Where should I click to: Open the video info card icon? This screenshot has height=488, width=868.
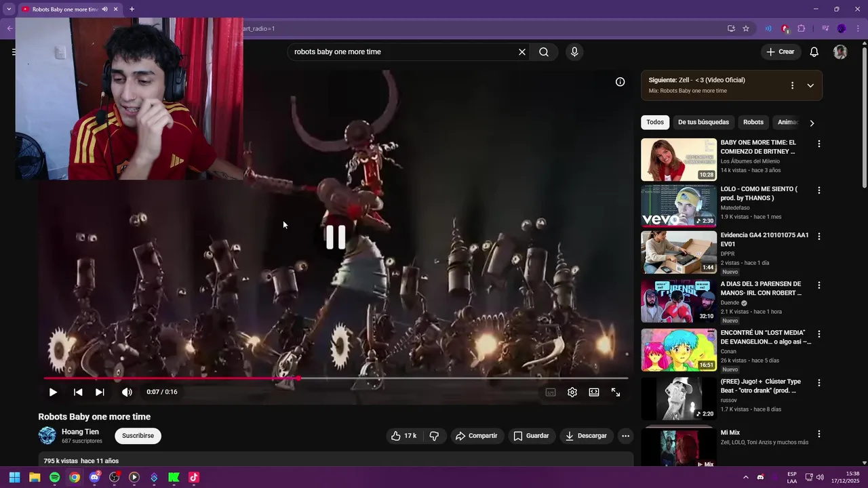[620, 82]
